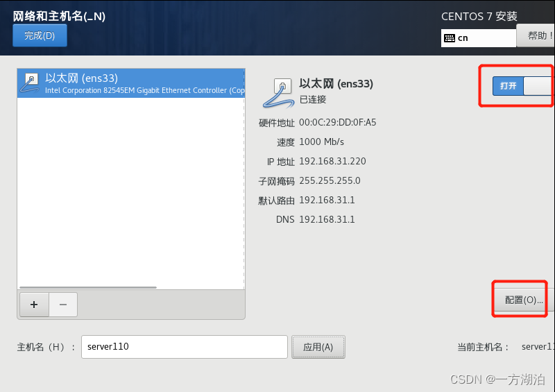Screen dimensions: 555x392
Task: Click the device list horizontal scrollbar
Action: pos(88,287)
